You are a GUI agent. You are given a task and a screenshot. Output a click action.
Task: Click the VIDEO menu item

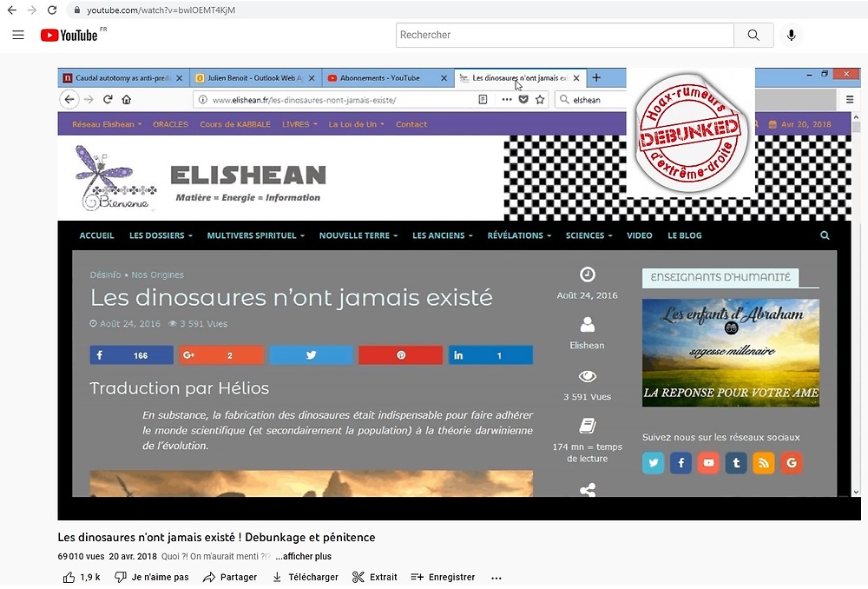(x=640, y=235)
